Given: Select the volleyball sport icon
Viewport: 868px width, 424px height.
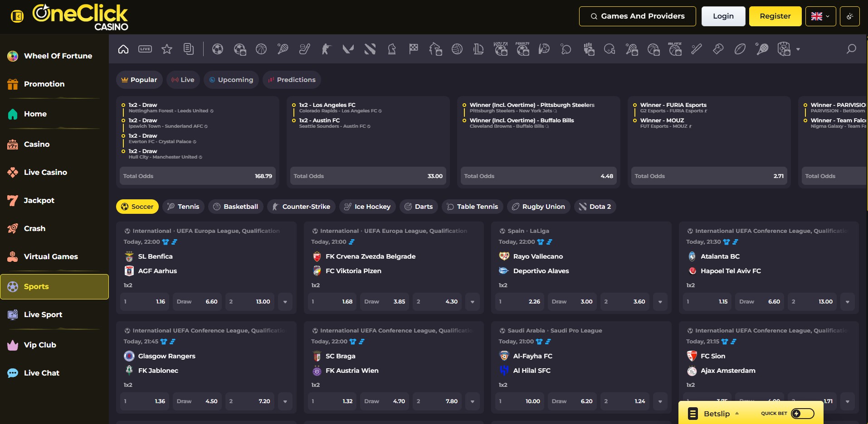Looking at the screenshot, I should point(457,49).
